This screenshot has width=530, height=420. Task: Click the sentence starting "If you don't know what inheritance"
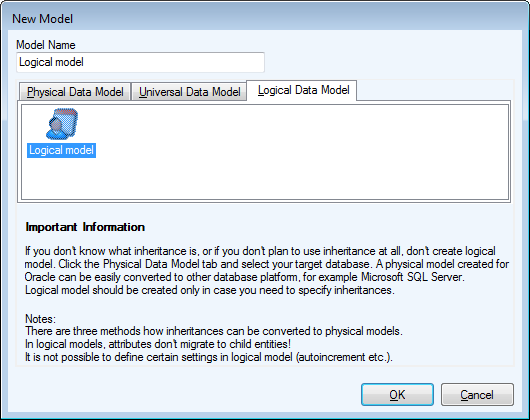(260, 251)
